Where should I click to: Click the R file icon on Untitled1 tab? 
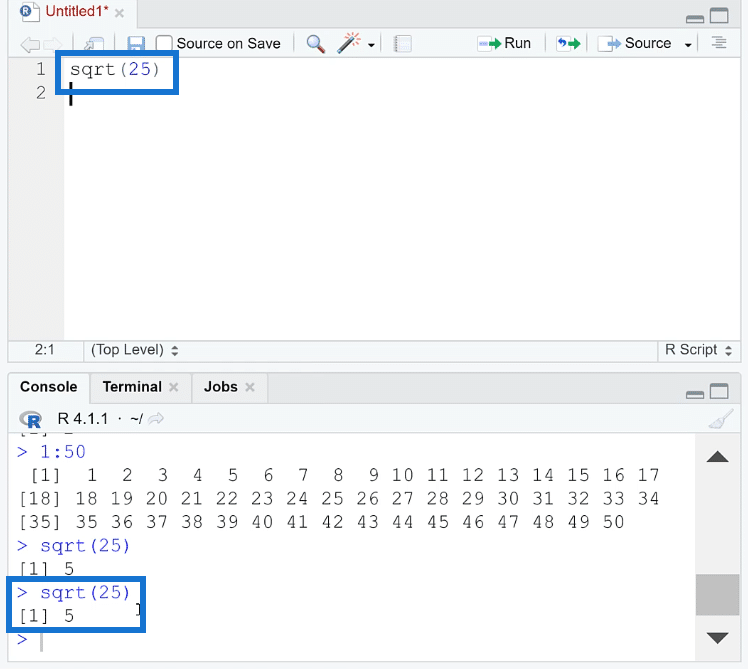30,11
